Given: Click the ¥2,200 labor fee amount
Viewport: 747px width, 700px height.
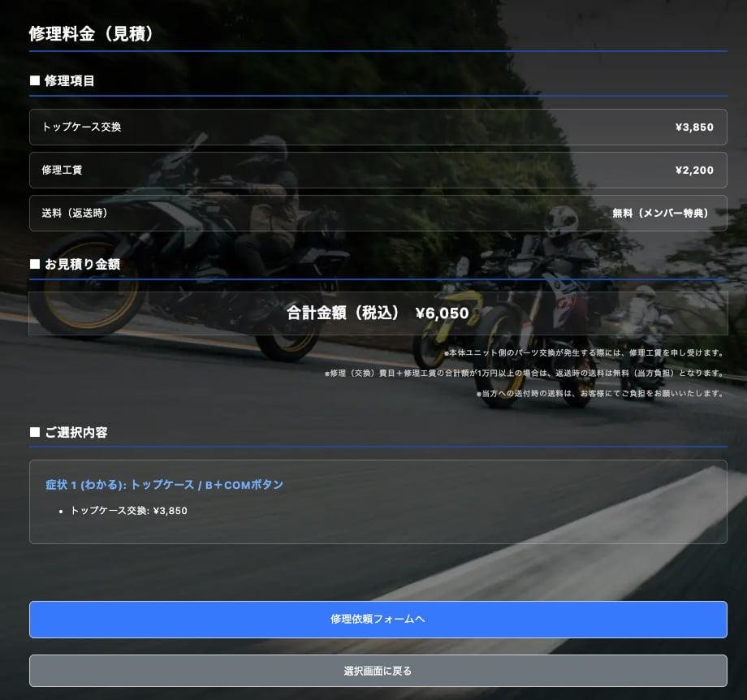Looking at the screenshot, I should tap(693, 170).
